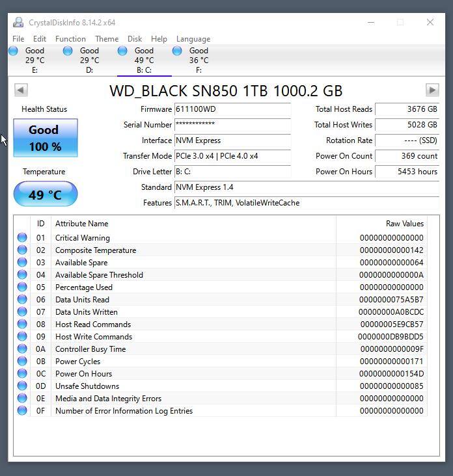Click the Transfer Mode field
Image resolution: width=453 pixels, height=476 pixels.
click(232, 156)
